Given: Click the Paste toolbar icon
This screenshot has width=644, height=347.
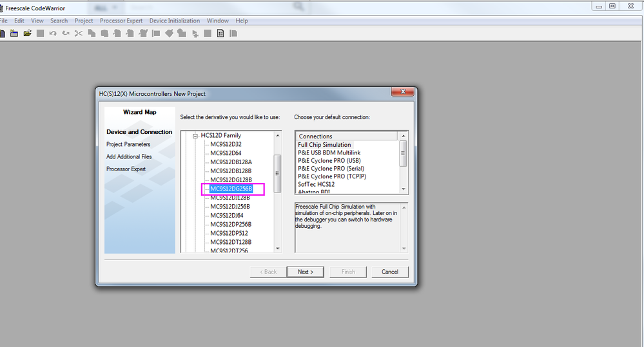Looking at the screenshot, I should 104,33.
